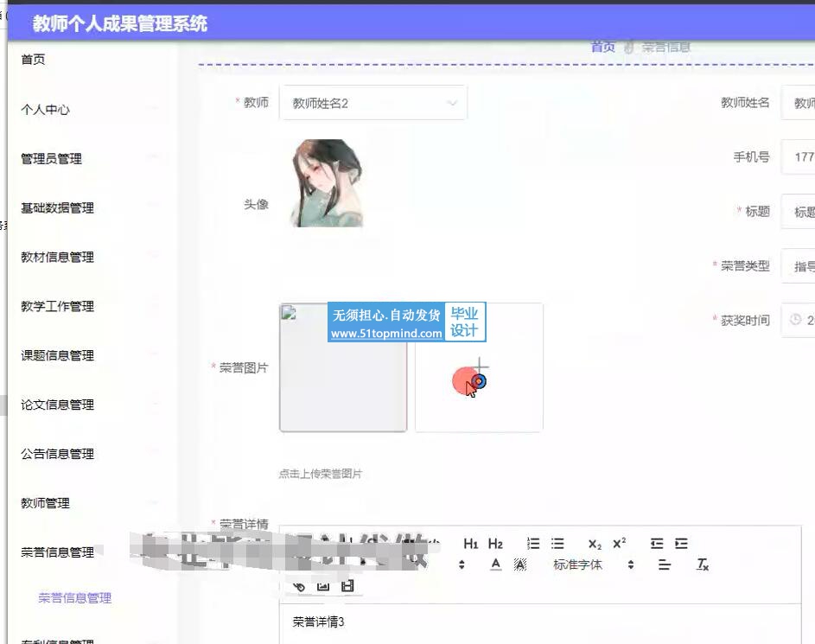Click in 荣誉详情3 editor text area
Image resolution: width=815 pixels, height=644 pixels.
coord(540,624)
